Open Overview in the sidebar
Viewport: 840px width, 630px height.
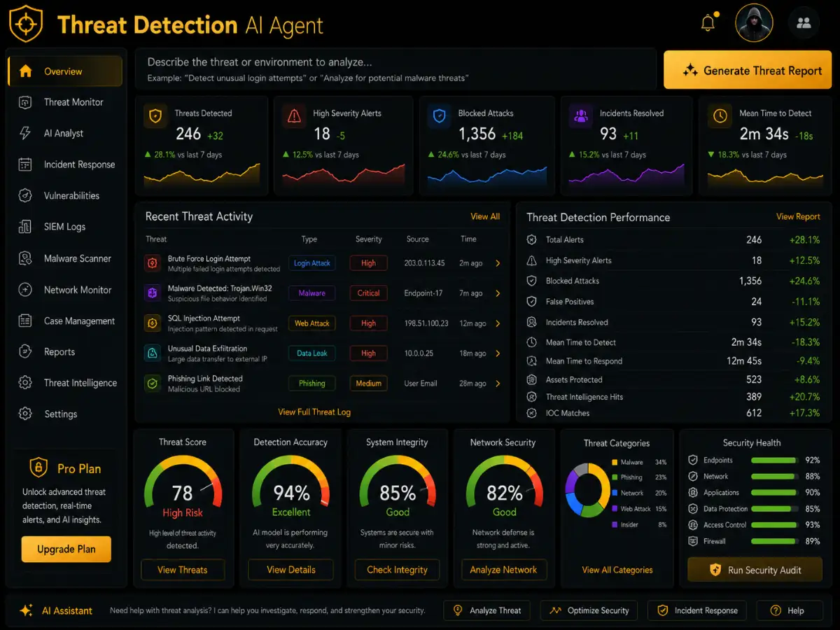pos(65,71)
